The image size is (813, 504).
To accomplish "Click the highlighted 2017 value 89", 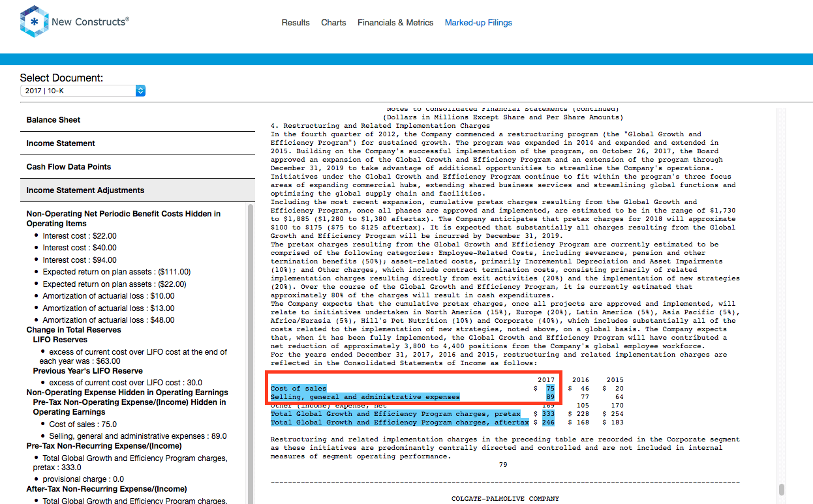I will [x=550, y=397].
